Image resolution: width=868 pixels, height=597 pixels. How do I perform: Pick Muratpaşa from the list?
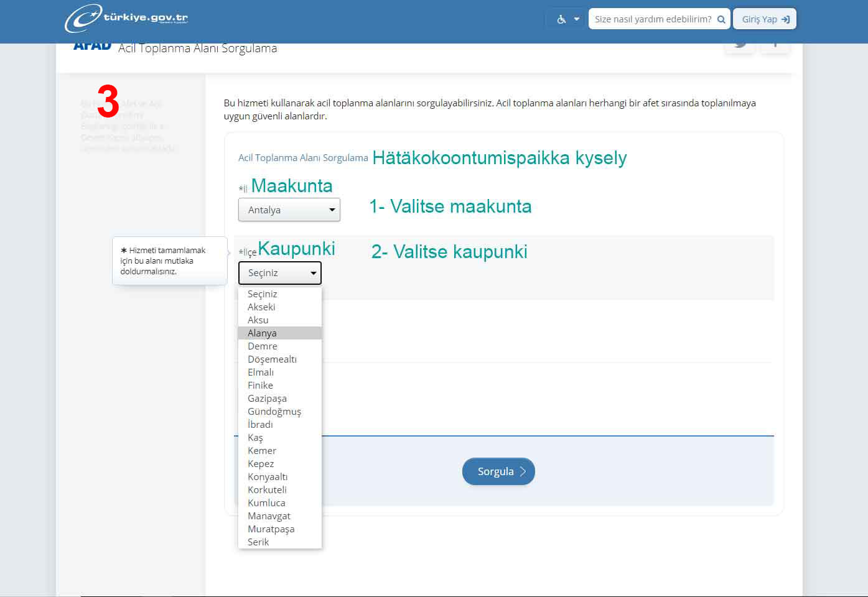(x=271, y=529)
